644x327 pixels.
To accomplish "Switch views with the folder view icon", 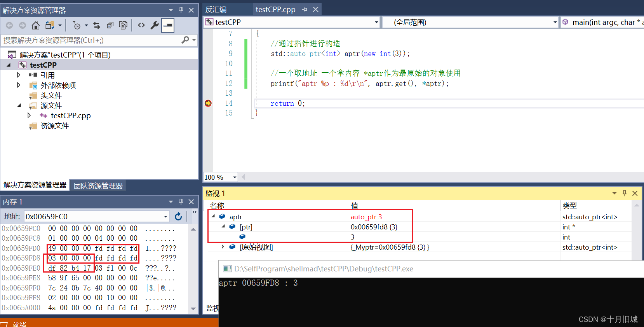I will [x=50, y=25].
